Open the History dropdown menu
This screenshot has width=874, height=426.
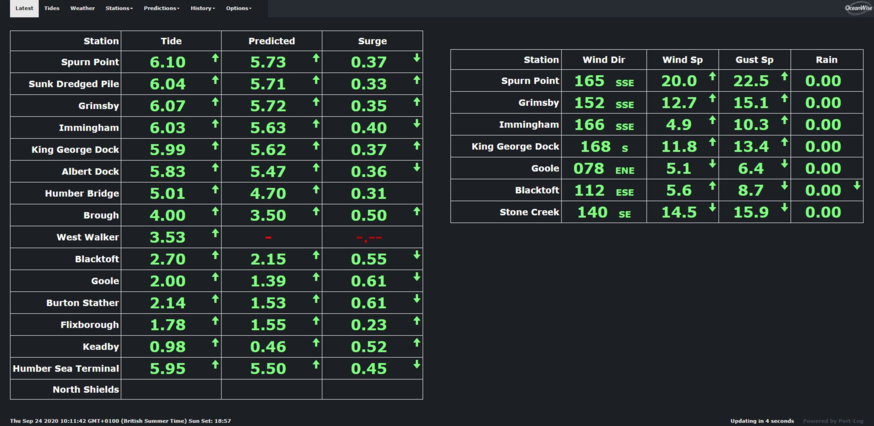(x=202, y=8)
